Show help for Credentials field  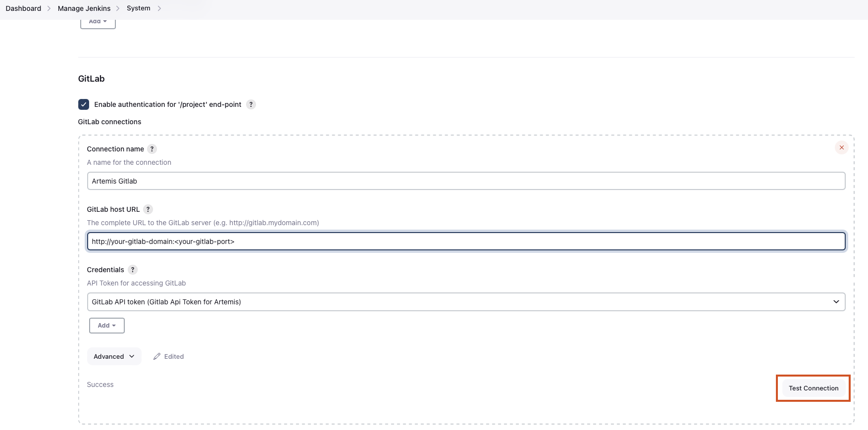point(132,270)
